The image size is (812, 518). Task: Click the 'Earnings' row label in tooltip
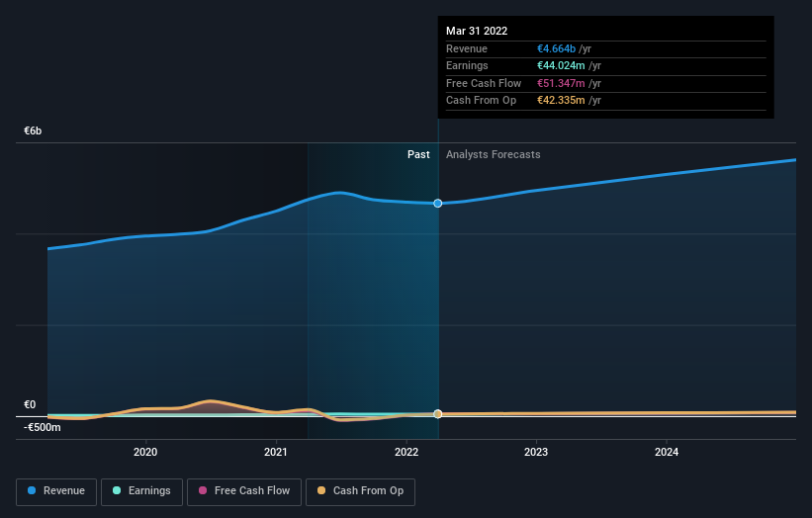[x=467, y=65]
